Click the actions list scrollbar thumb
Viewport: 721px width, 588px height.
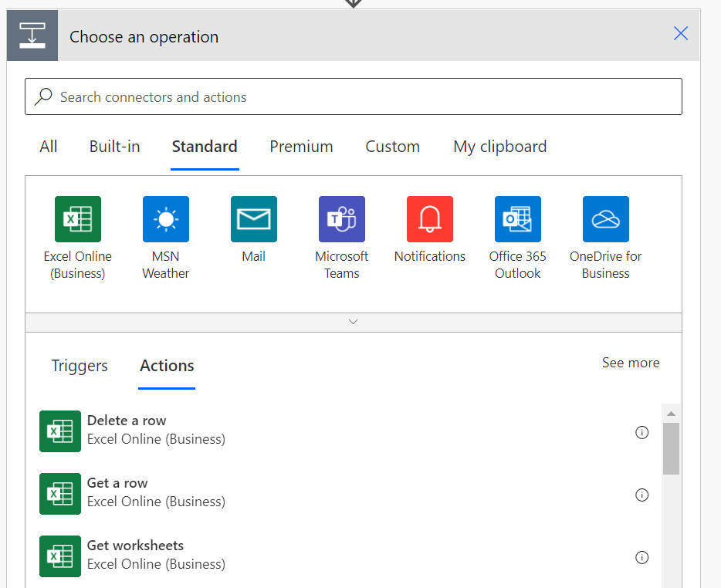pos(671,448)
